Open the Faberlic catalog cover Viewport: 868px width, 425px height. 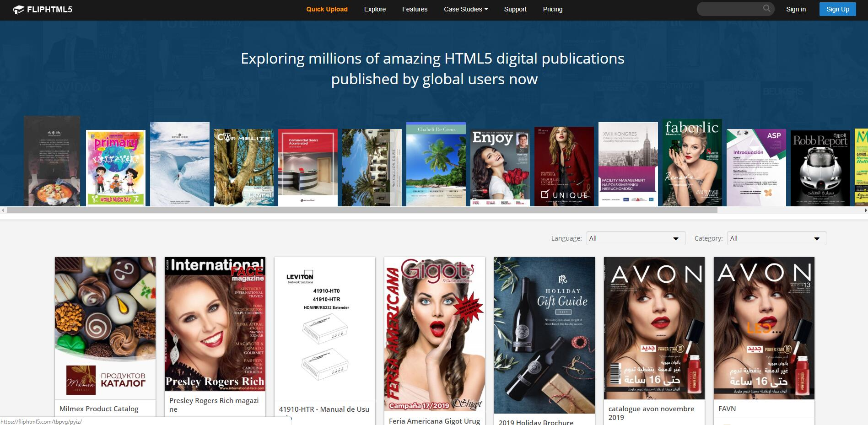[692, 162]
